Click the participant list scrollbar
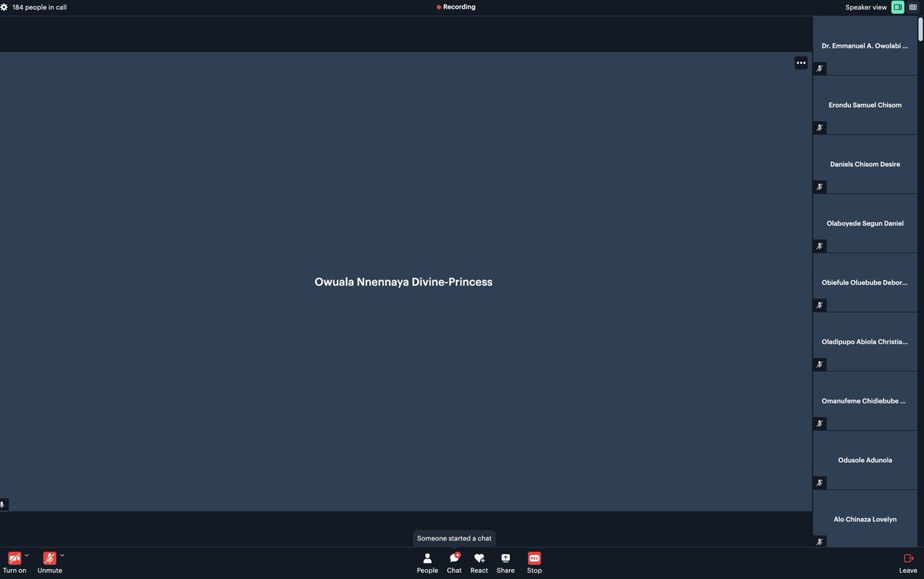 point(921,28)
